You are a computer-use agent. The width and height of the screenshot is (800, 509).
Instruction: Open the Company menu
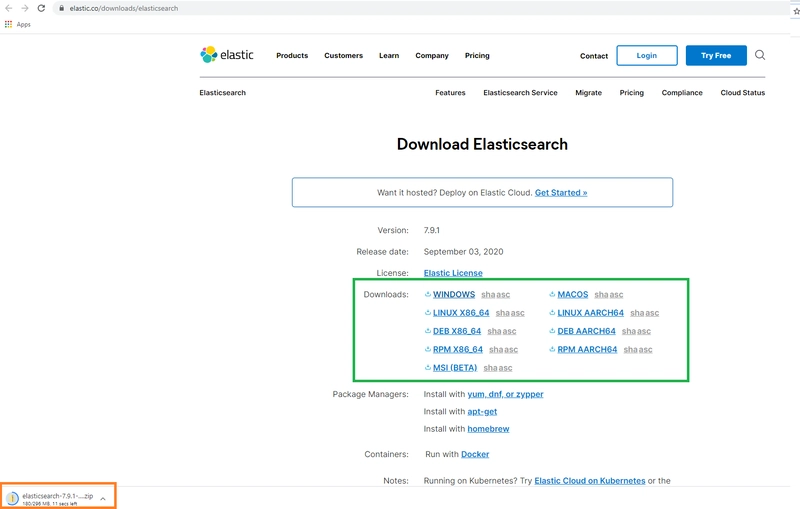[432, 56]
